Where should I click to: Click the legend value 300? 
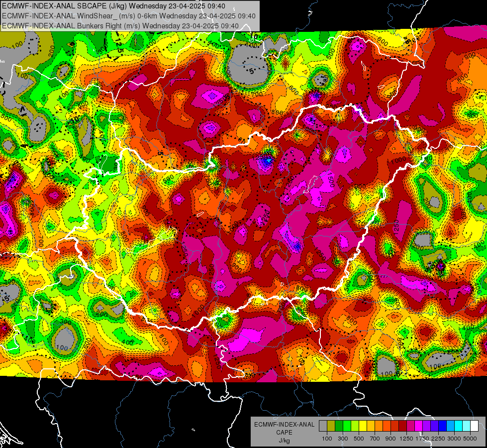(343, 439)
